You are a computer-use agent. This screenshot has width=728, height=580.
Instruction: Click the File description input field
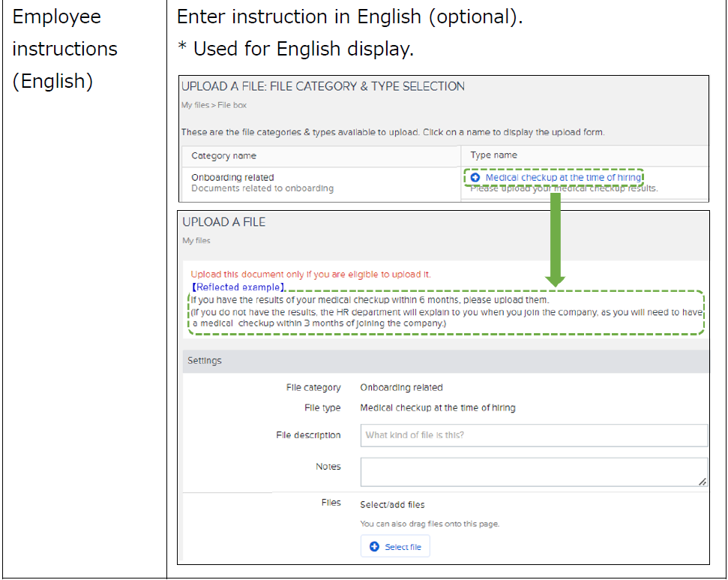(x=533, y=435)
